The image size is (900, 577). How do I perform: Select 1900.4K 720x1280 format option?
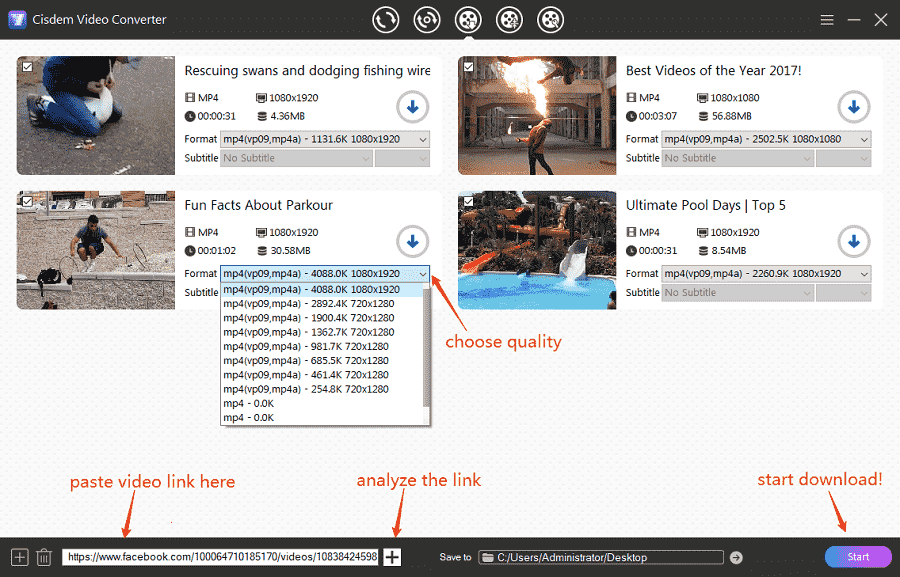[x=321, y=318]
